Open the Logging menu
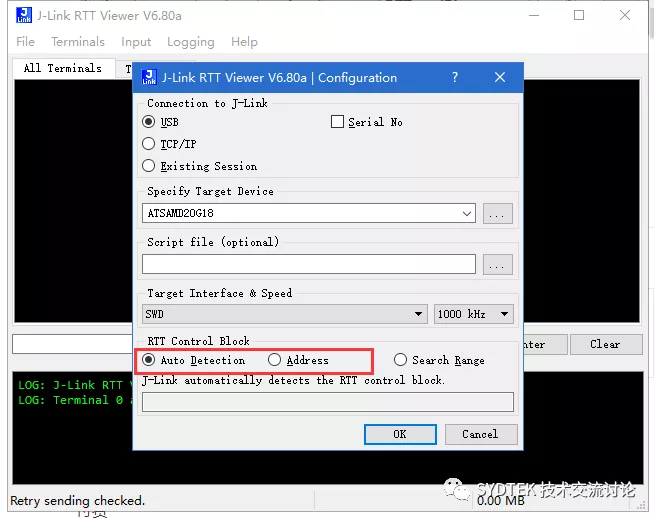Image resolution: width=656 pixels, height=519 pixels. 191,42
